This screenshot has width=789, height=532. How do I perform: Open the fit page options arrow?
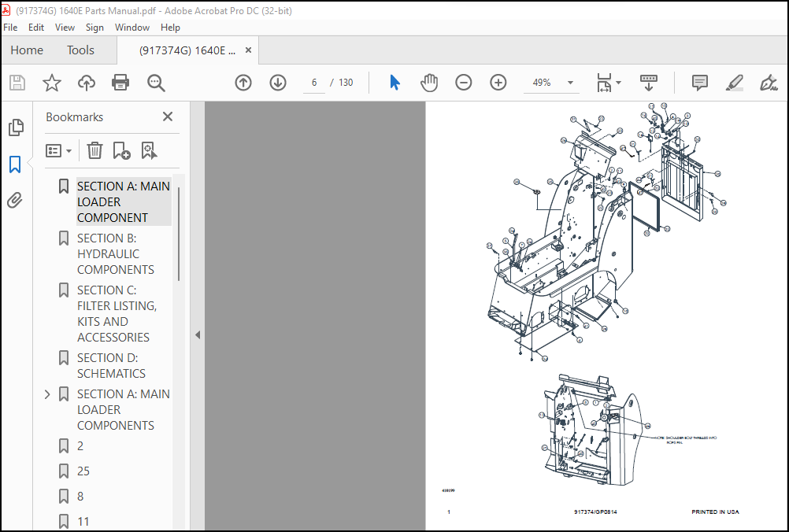point(618,83)
